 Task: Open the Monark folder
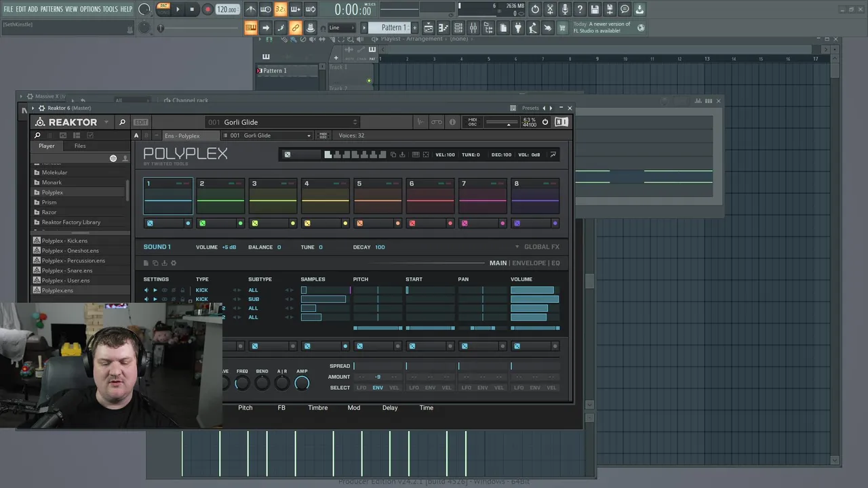click(x=52, y=182)
